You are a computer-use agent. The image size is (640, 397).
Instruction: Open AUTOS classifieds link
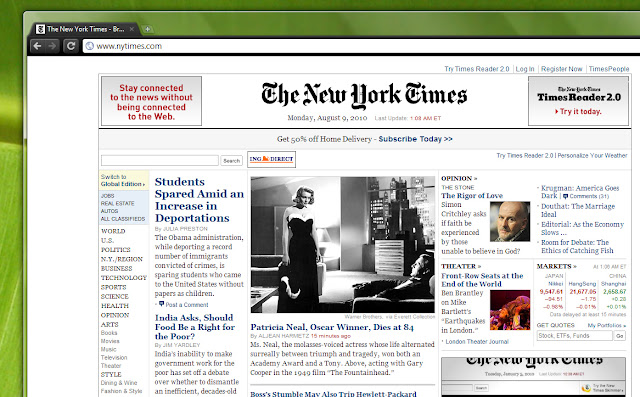(x=109, y=211)
